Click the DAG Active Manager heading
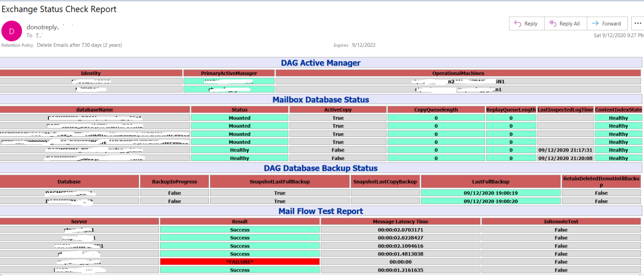644x276 pixels. click(x=321, y=63)
